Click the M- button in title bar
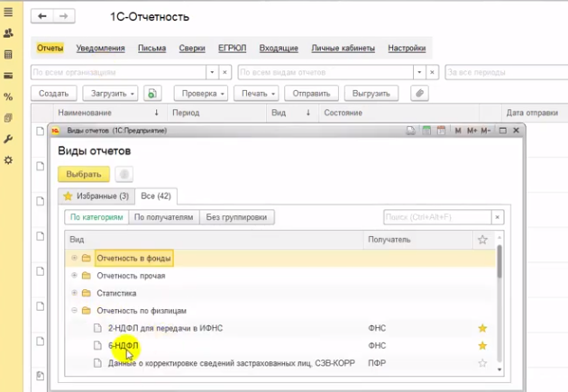The image size is (568, 392). 485,131
